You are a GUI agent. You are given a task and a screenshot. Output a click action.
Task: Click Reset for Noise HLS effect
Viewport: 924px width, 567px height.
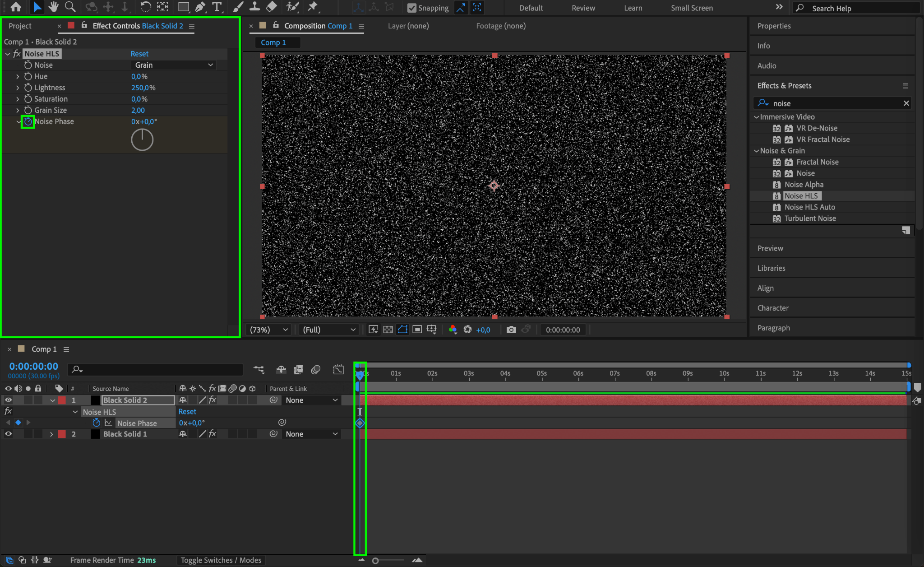pos(139,54)
